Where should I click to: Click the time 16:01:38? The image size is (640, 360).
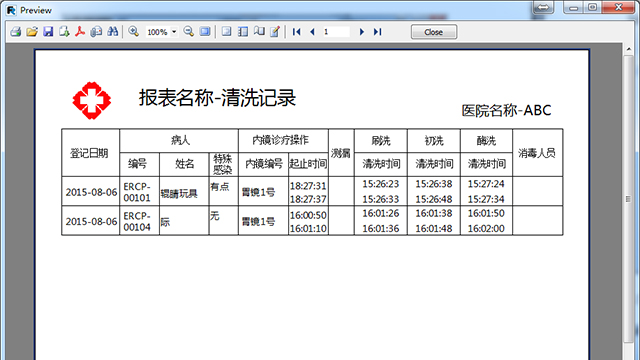click(433, 213)
